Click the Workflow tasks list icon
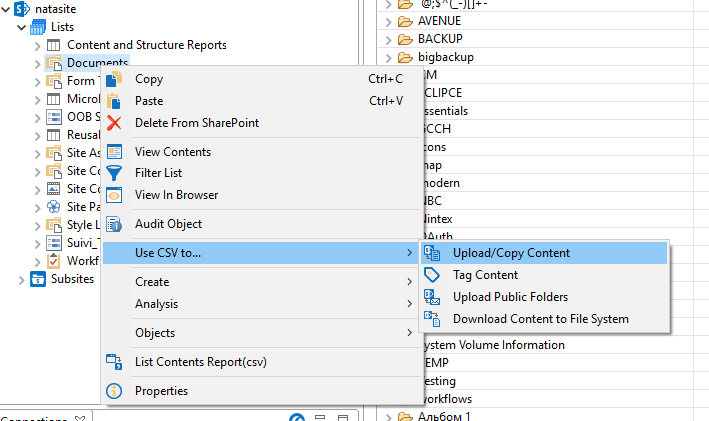This screenshot has height=421, width=709. point(54,261)
